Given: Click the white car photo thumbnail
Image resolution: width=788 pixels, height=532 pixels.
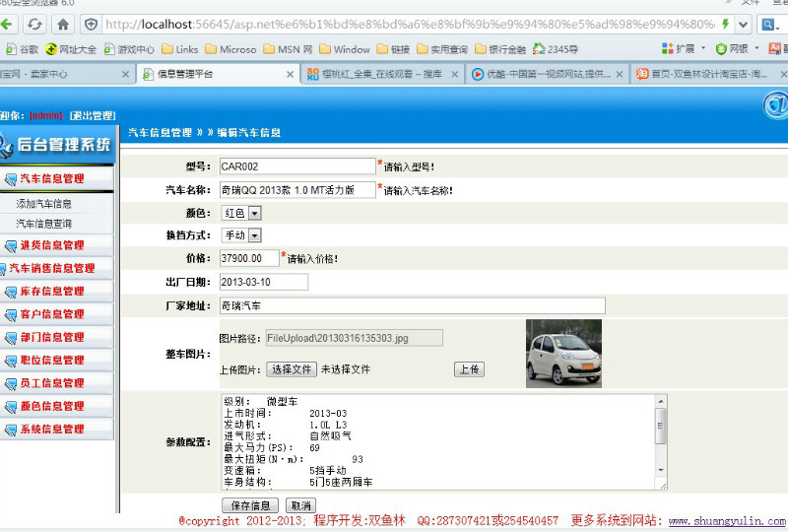Looking at the screenshot, I should click(563, 354).
